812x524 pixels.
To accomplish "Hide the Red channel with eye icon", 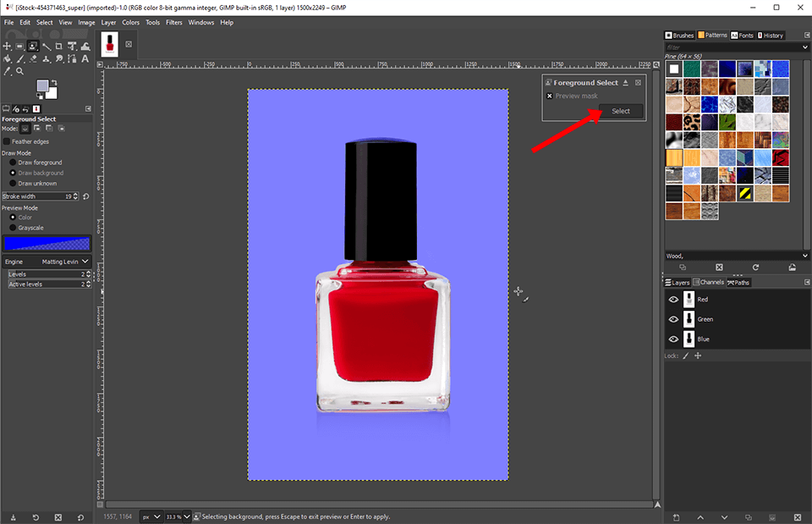I will (674, 300).
